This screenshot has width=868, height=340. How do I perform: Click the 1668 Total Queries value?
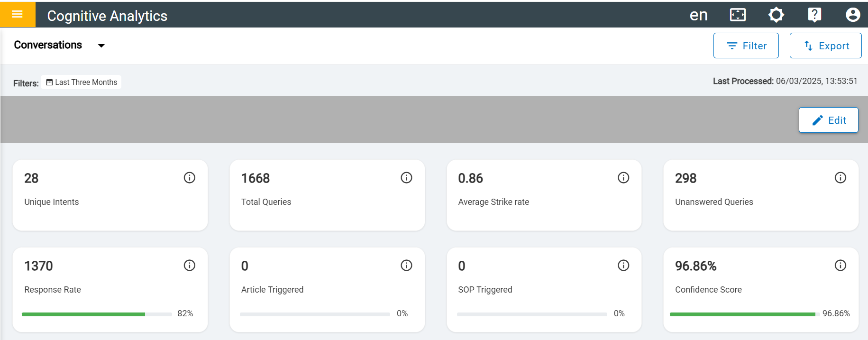coord(256,178)
